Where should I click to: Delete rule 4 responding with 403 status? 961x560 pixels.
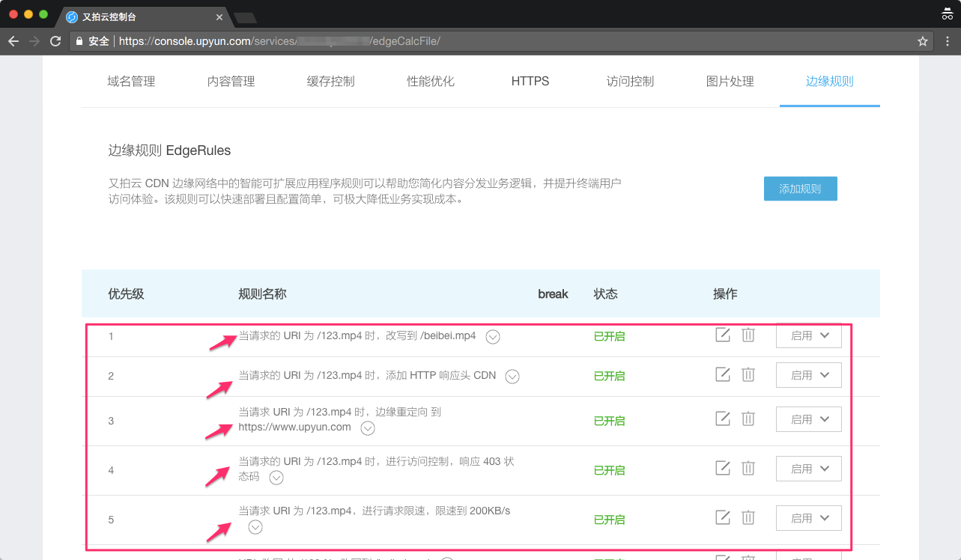748,468
